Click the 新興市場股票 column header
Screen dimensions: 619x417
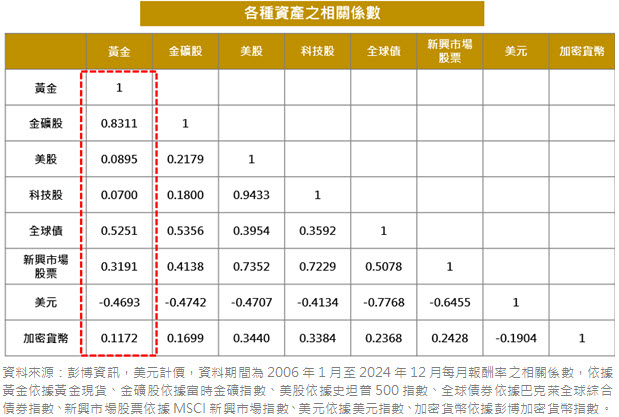tap(450, 50)
